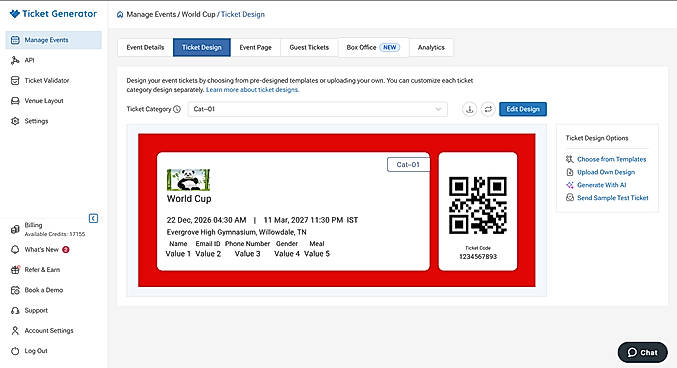The height and width of the screenshot is (368, 677).
Task: Switch to the Analytics tab
Action: click(x=431, y=48)
